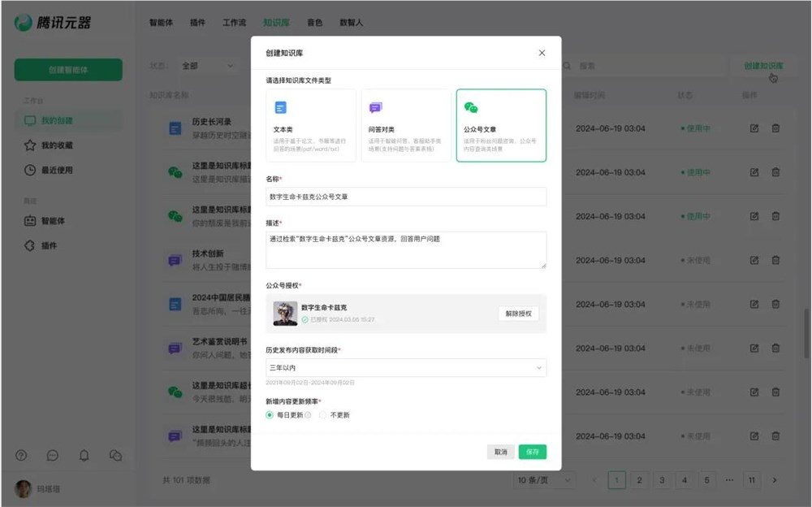Open the notification bell icon bottom left
This screenshot has height=507, width=812.
pyautogui.click(x=84, y=456)
